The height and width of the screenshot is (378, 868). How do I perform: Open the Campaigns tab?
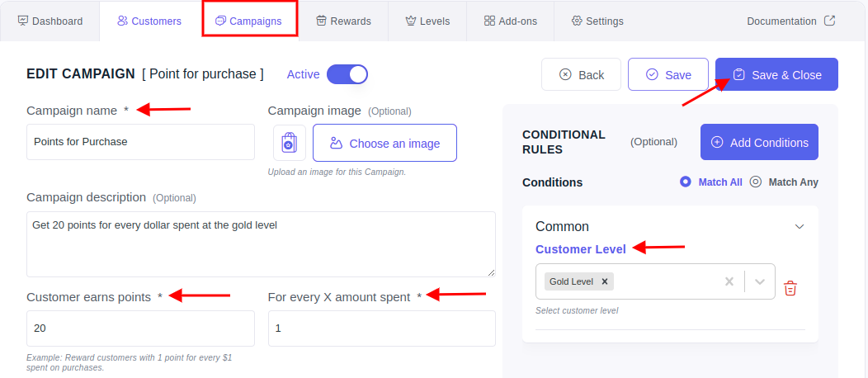click(x=250, y=21)
